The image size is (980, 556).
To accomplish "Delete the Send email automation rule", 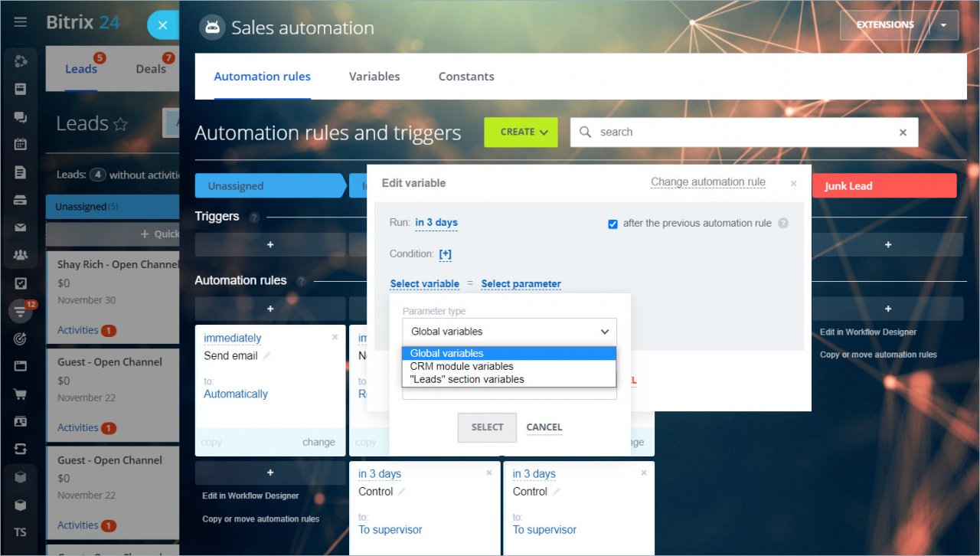I will [x=335, y=337].
